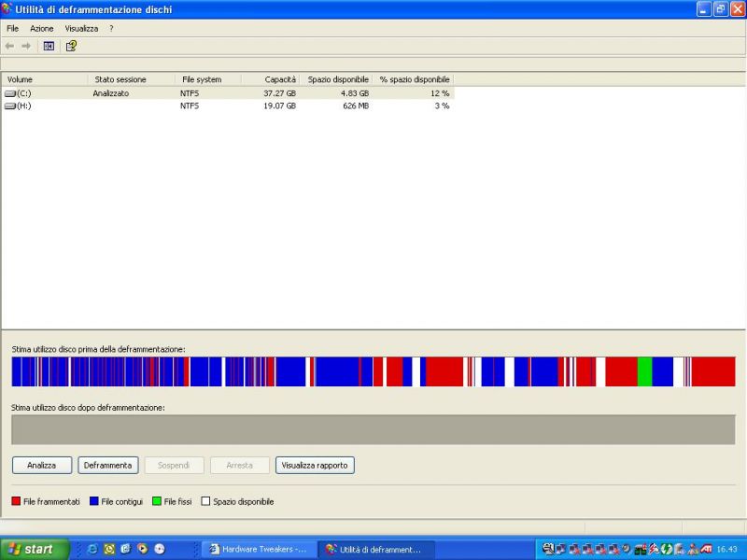Image resolution: width=747 pixels, height=560 pixels.
Task: Click 'Stima utilizzo disco dopo deframmentazione' label
Action: pyautogui.click(x=88, y=408)
